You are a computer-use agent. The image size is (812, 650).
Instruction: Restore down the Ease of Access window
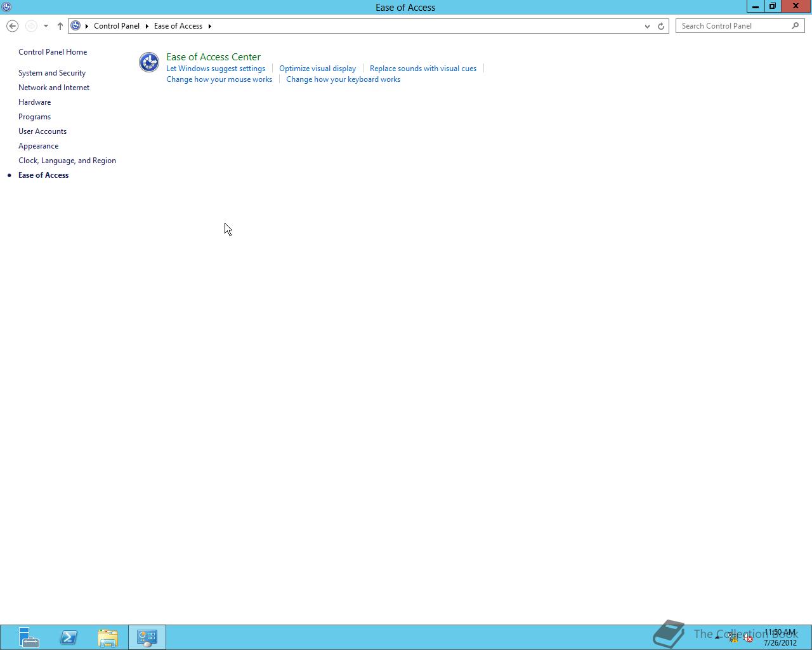coord(772,6)
